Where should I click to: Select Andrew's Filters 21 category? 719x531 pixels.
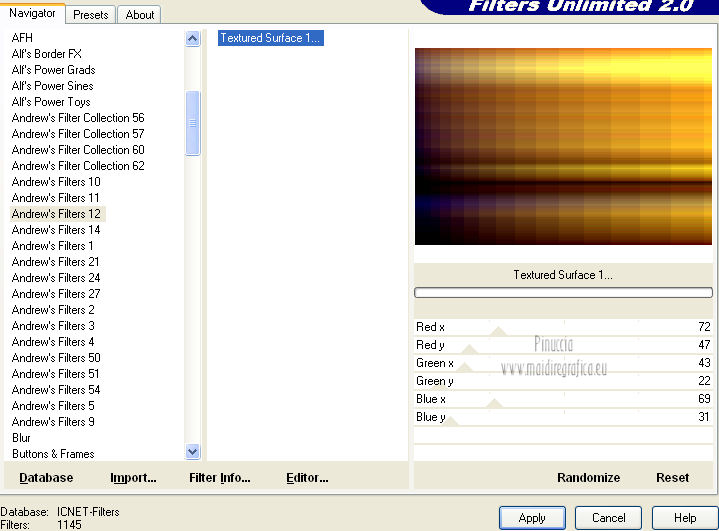pyautogui.click(x=55, y=262)
